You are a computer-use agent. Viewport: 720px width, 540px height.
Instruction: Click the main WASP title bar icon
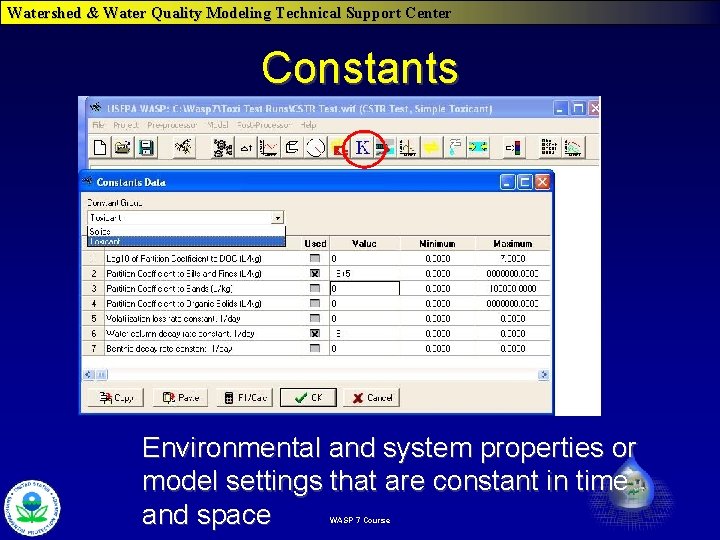pos(96,108)
